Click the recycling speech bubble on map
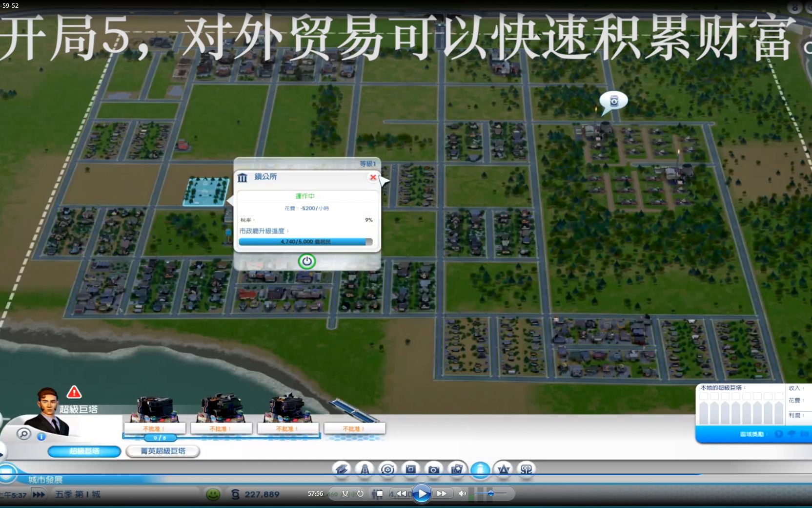The height and width of the screenshot is (508, 812). pyautogui.click(x=612, y=102)
